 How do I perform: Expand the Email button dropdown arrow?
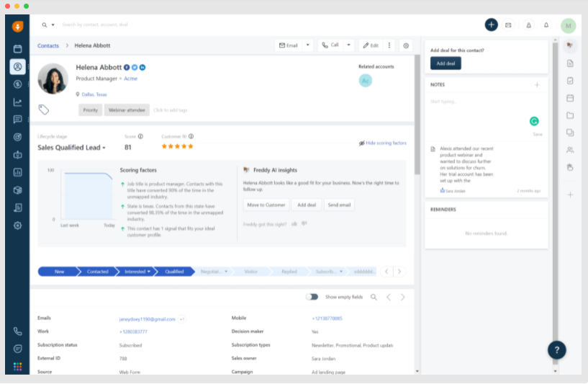click(308, 45)
